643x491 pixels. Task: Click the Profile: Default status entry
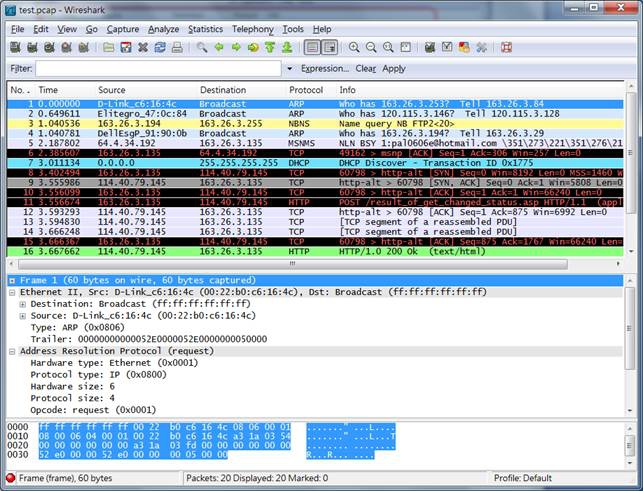tap(522, 478)
